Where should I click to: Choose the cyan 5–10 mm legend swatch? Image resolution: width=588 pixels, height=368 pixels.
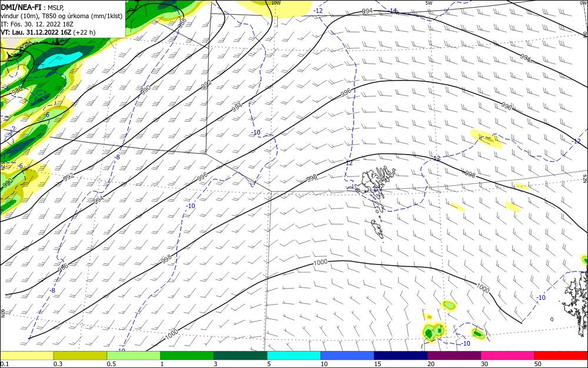click(294, 355)
